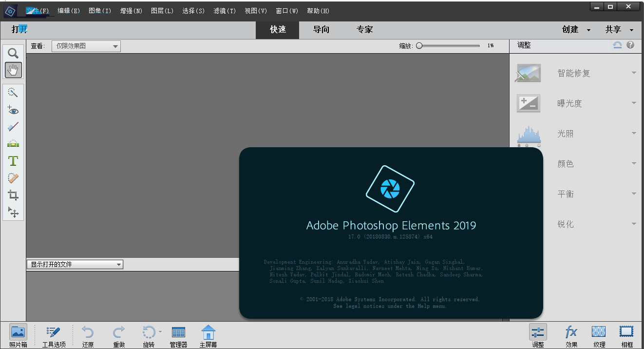Open the File (文件) menu
The height and width of the screenshot is (349, 644).
click(x=38, y=11)
